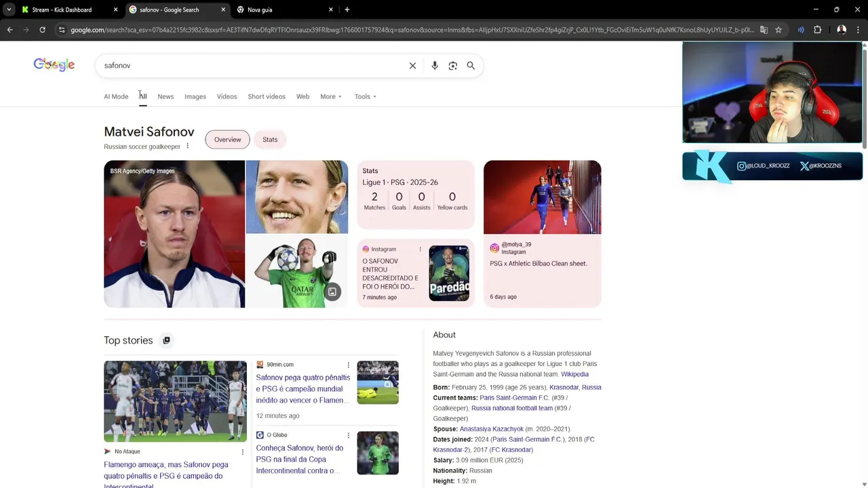Go back with the browser back arrow
Screen dimensions: 868x488
pyautogui.click(x=9, y=30)
